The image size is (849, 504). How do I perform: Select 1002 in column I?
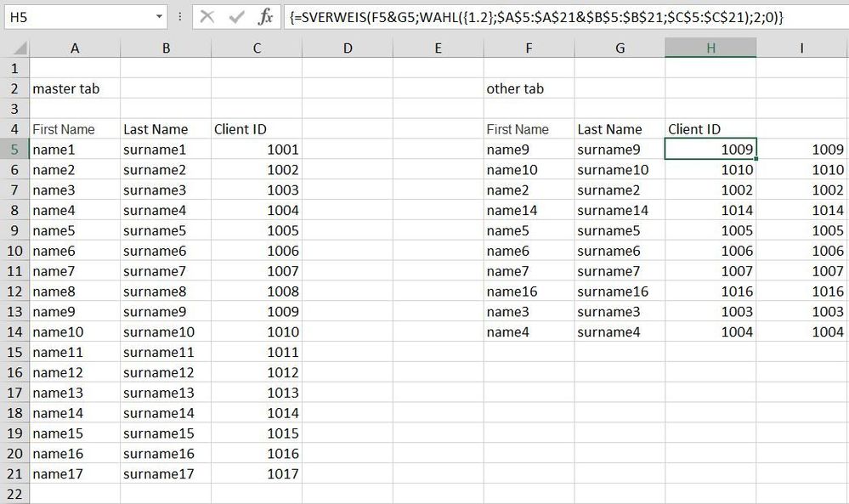click(802, 190)
